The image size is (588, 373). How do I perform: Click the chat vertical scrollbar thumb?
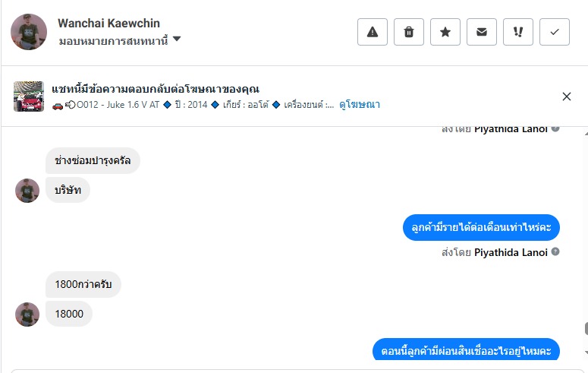(x=585, y=329)
